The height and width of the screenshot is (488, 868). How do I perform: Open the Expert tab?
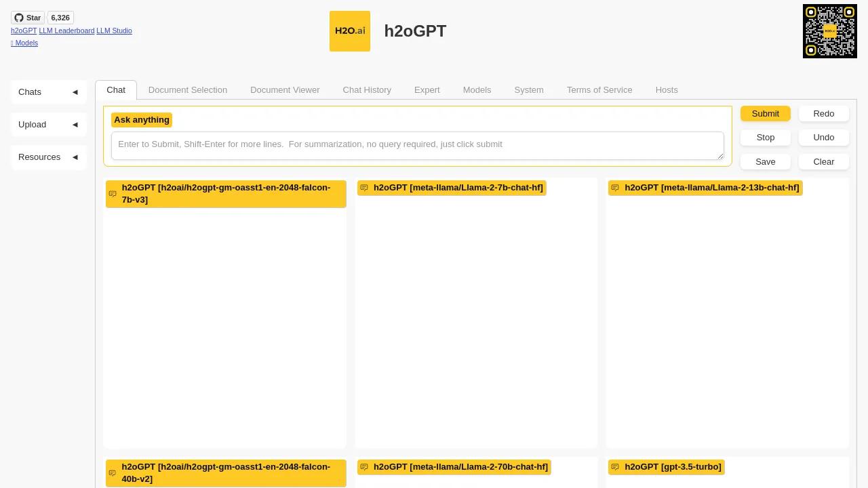tap(427, 90)
